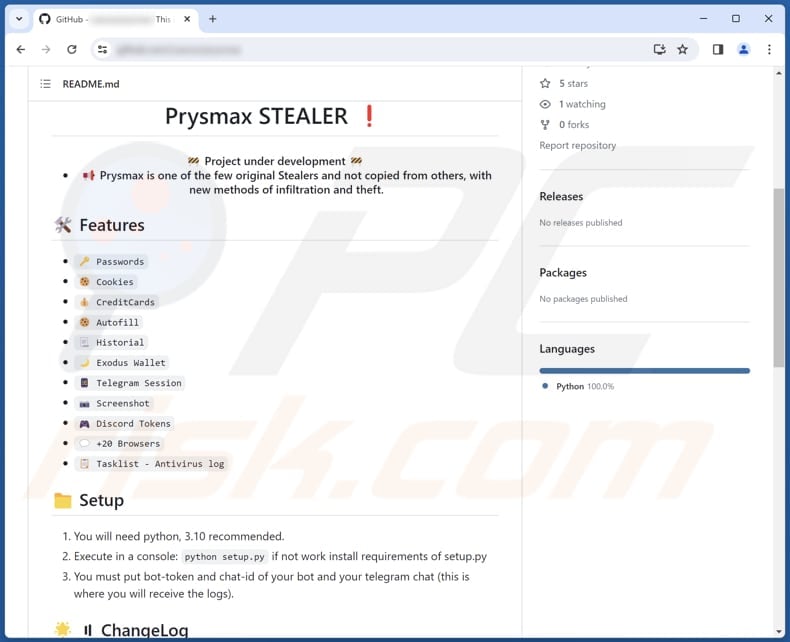
Task: Click the eye icon beside watching
Action: (545, 104)
